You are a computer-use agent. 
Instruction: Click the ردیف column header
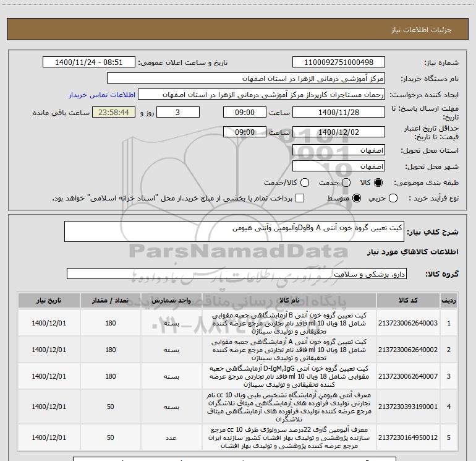pos(449,300)
